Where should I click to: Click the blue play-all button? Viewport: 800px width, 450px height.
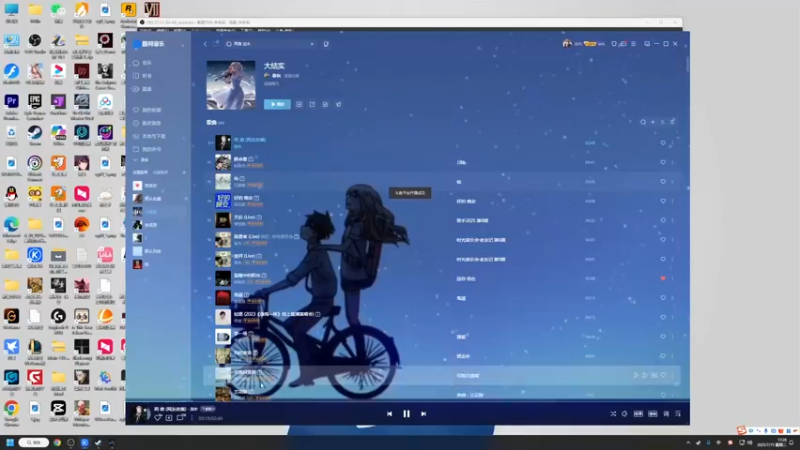point(277,104)
